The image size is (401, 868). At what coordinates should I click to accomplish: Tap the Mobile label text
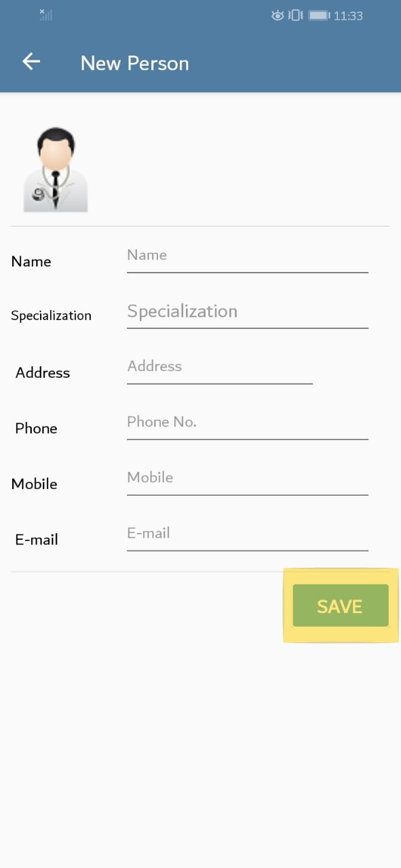point(34,484)
